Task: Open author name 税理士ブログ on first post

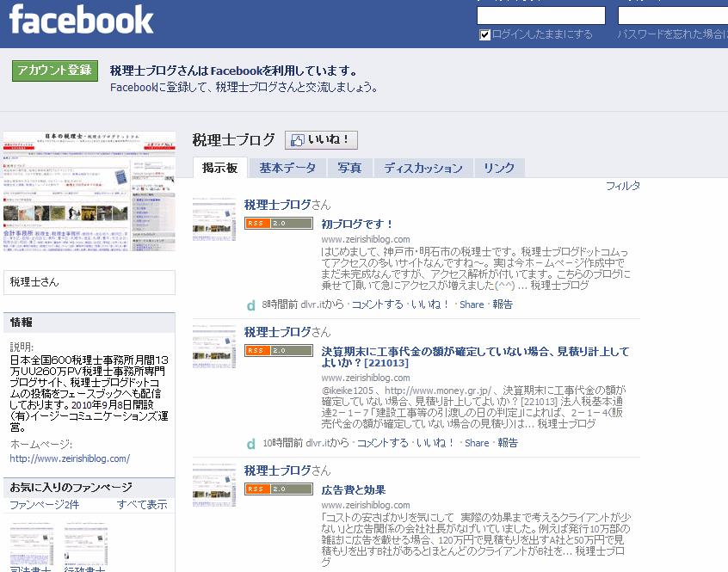Action: point(278,205)
